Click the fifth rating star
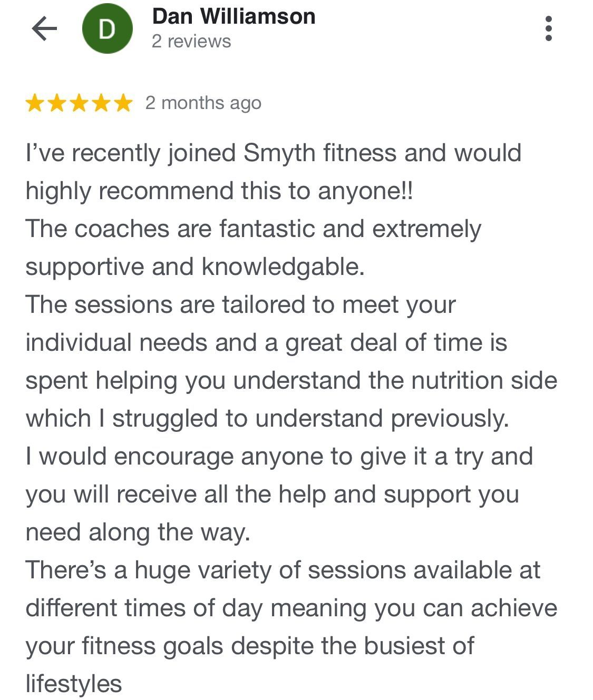 (x=123, y=103)
